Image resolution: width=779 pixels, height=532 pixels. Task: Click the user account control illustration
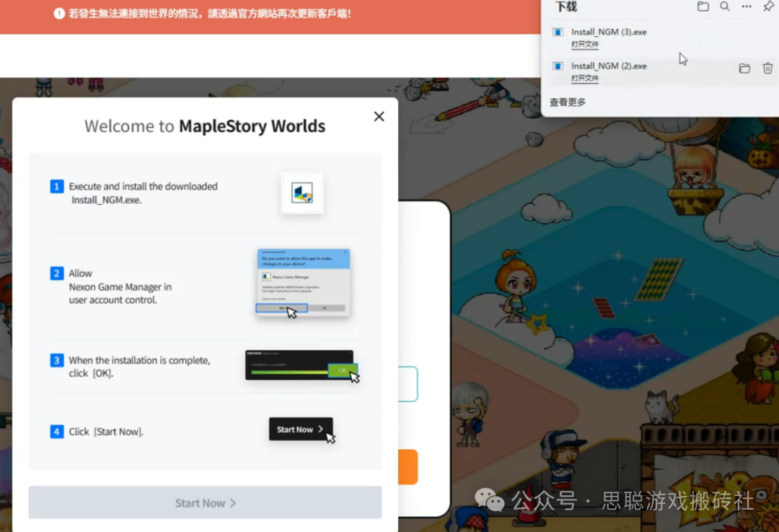[303, 282]
